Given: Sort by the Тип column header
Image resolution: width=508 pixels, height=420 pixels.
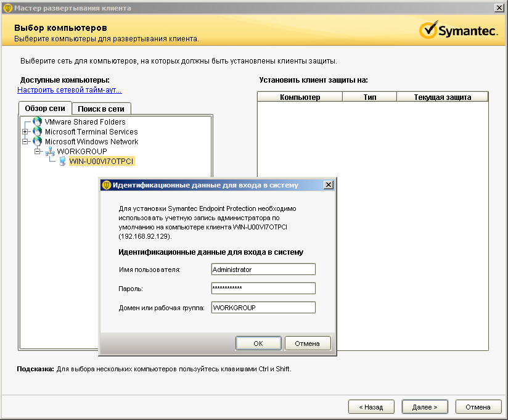Looking at the screenshot, I should click(x=370, y=97).
